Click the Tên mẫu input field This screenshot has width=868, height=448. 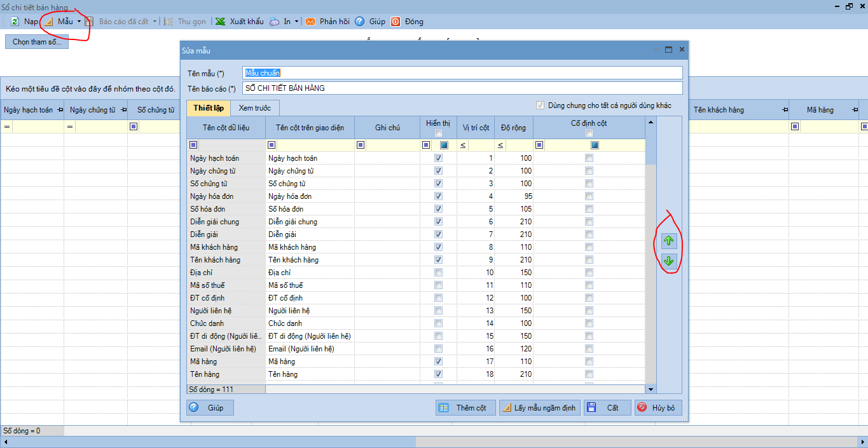coord(462,73)
